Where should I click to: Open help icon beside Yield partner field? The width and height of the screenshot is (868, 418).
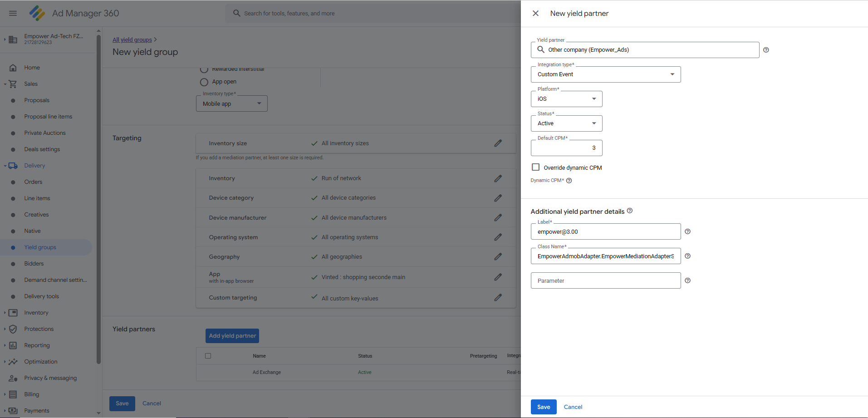click(x=765, y=50)
